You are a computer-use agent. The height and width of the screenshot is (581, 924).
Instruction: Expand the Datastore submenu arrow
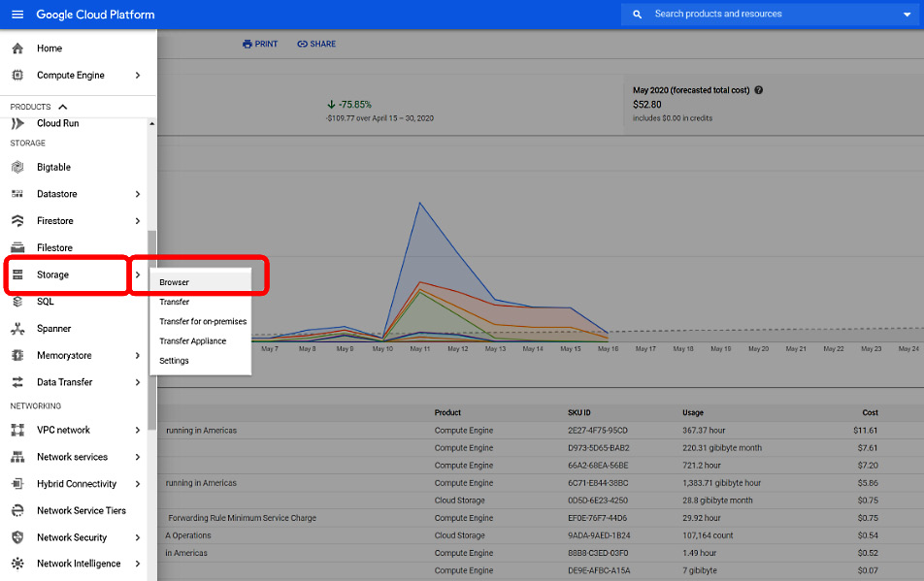coord(138,194)
